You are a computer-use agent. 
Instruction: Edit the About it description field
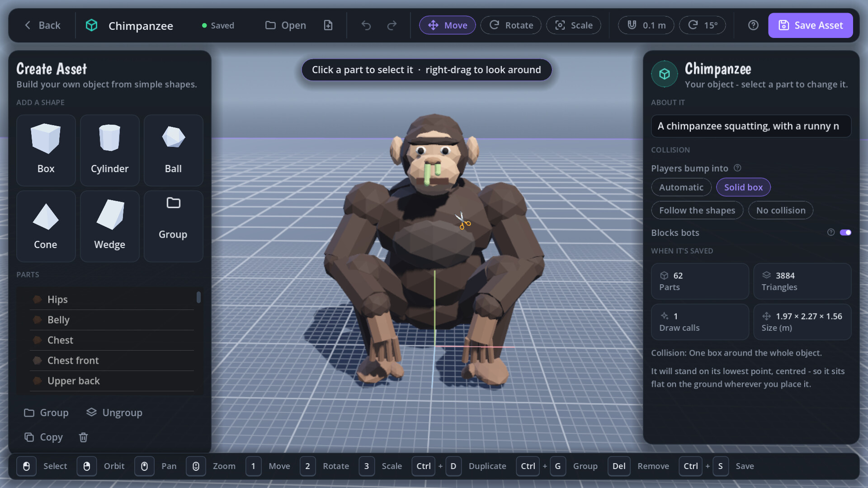point(751,126)
